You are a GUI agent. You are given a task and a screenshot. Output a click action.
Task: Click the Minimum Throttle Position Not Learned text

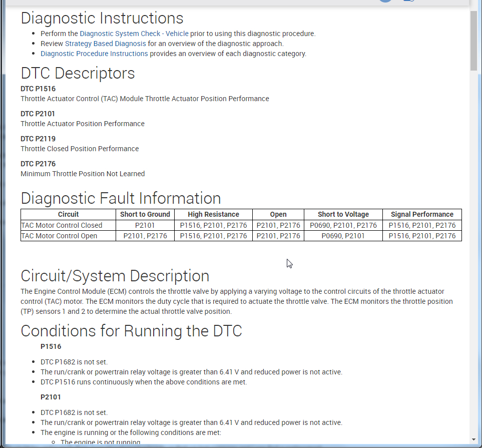coord(83,174)
